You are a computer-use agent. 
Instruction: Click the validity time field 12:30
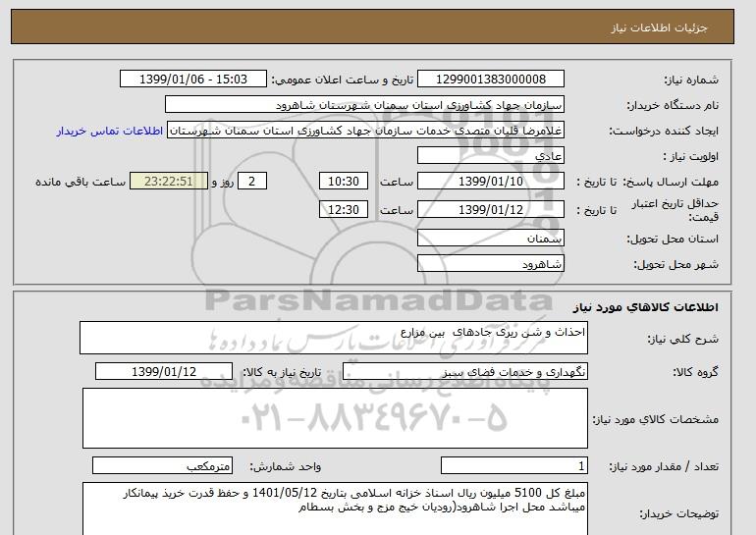pyautogui.click(x=344, y=210)
